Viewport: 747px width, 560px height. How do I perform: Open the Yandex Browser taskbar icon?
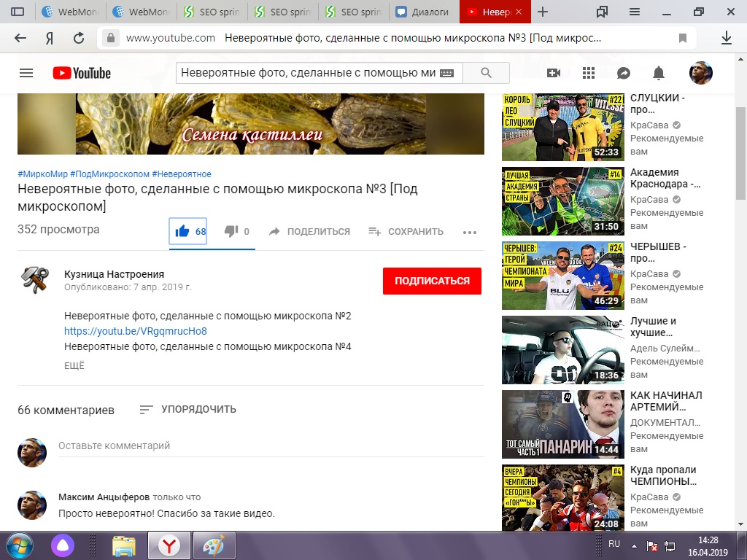click(x=169, y=545)
